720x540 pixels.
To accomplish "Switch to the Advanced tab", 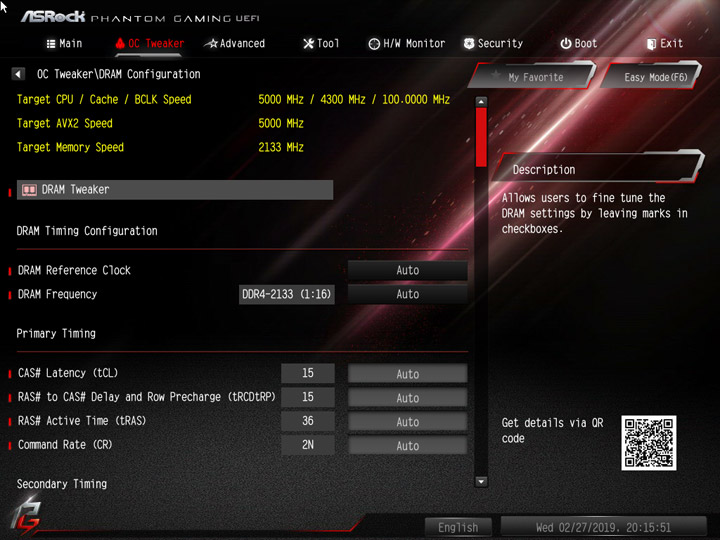I will (235, 44).
